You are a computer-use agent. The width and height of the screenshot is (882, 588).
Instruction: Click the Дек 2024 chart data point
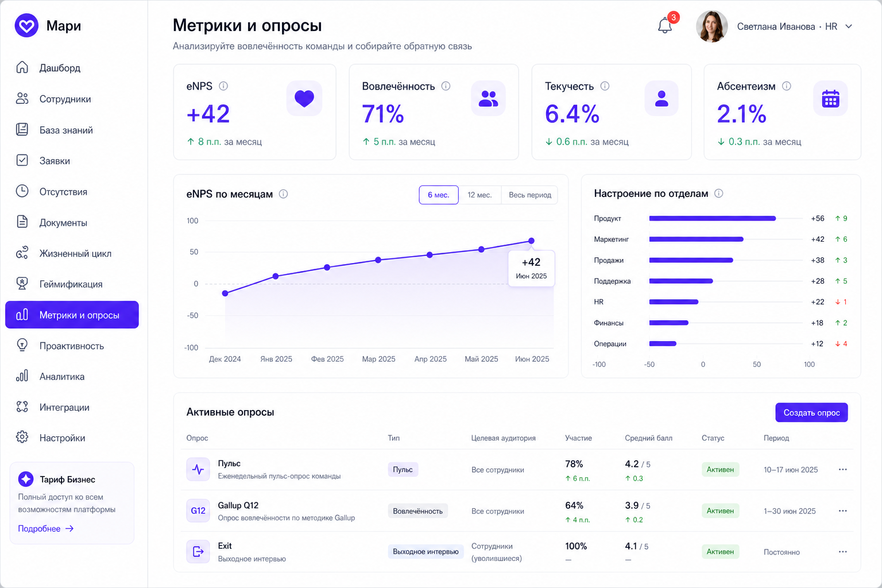tap(225, 293)
